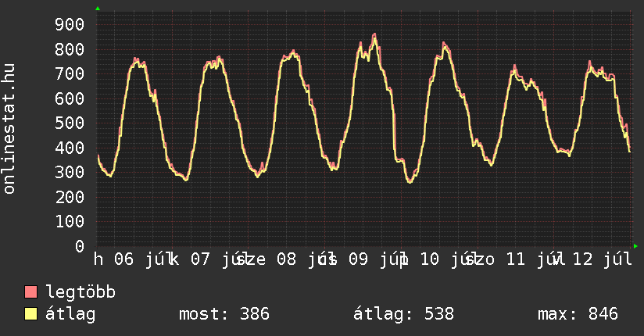Click the 0 label on Y axis
The width and height of the screenshot is (644, 336).
click(80, 246)
